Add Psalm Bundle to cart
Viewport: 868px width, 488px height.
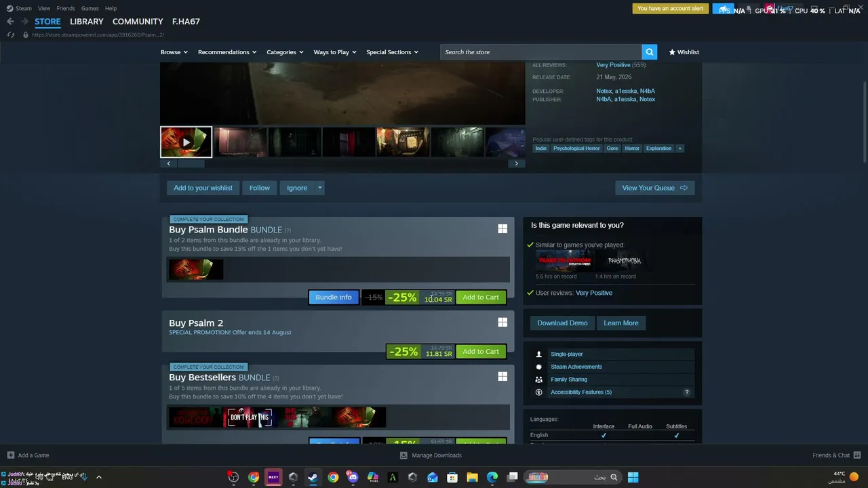click(481, 297)
